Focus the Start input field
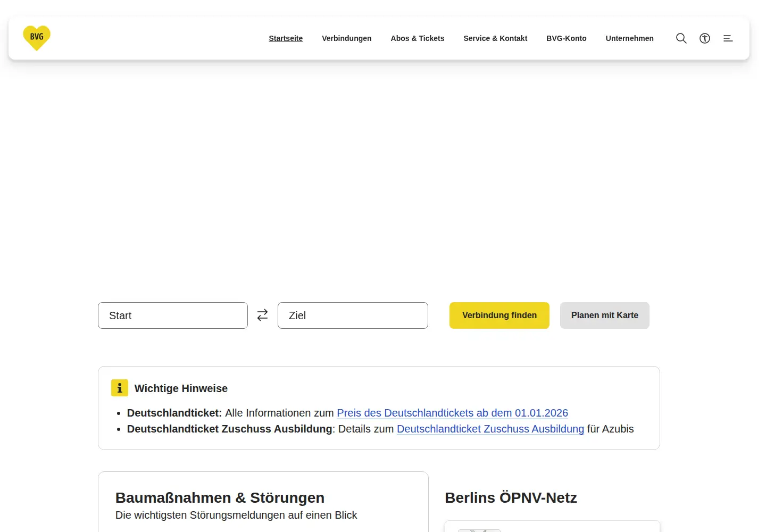The image size is (766, 532). pyautogui.click(x=173, y=315)
